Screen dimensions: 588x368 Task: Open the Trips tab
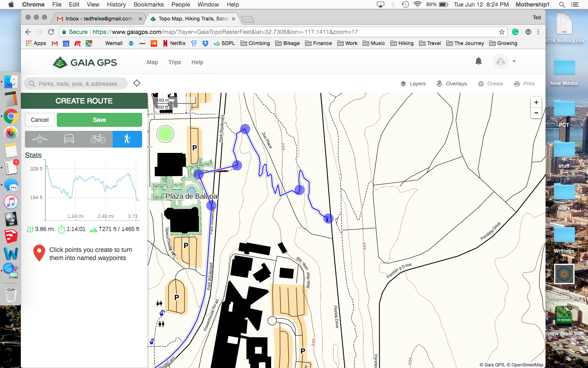coord(174,62)
